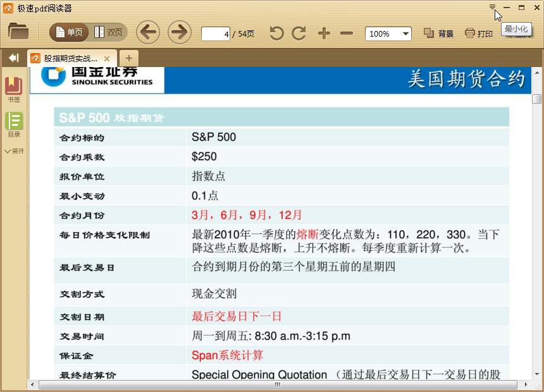Viewport: 544px width, 392px height.
Task: Zoom out with the minus icon
Action: coord(346,34)
